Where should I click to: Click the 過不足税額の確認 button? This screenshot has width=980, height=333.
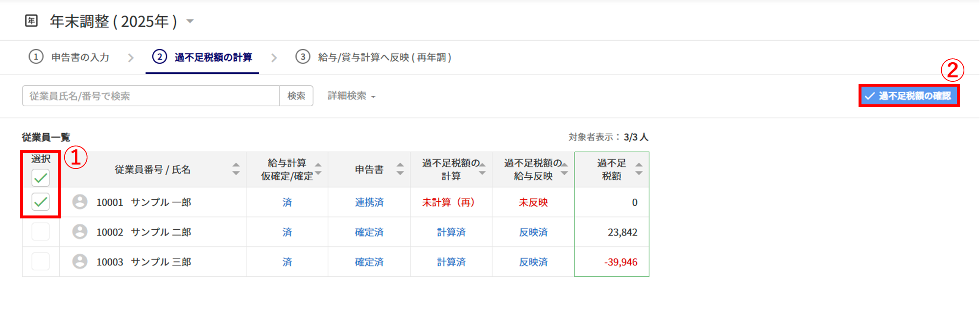point(908,96)
